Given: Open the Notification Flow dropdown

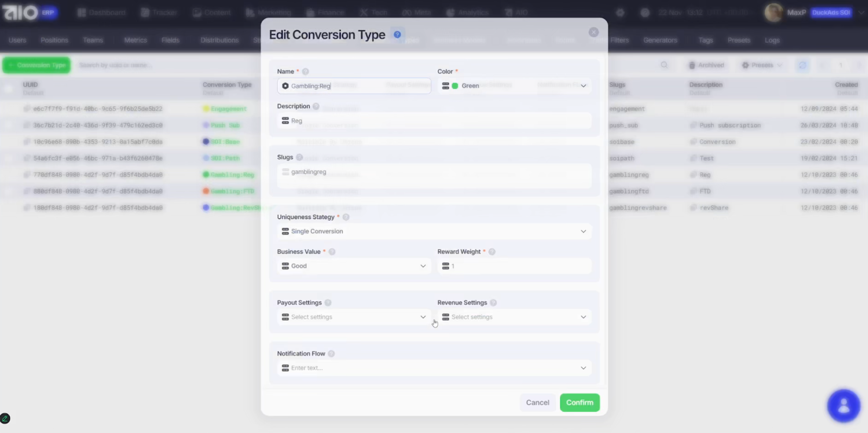Looking at the screenshot, I should (x=434, y=368).
